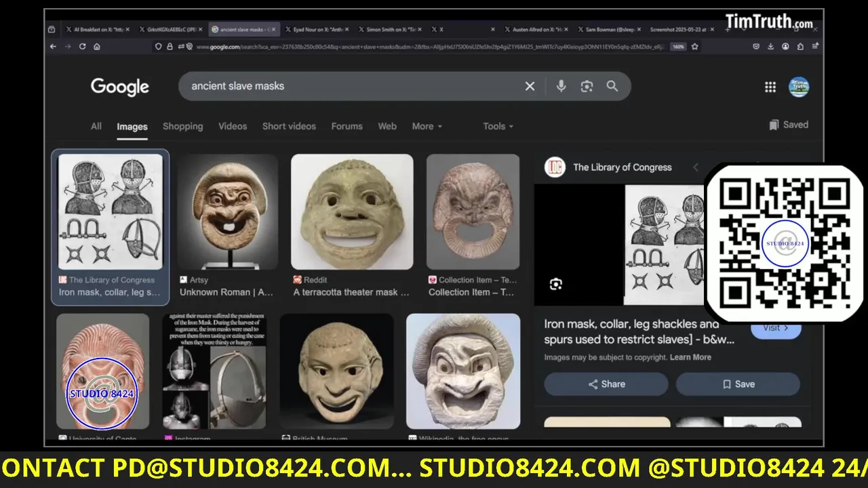Open Reddit terracotta theater mask image

click(352, 211)
